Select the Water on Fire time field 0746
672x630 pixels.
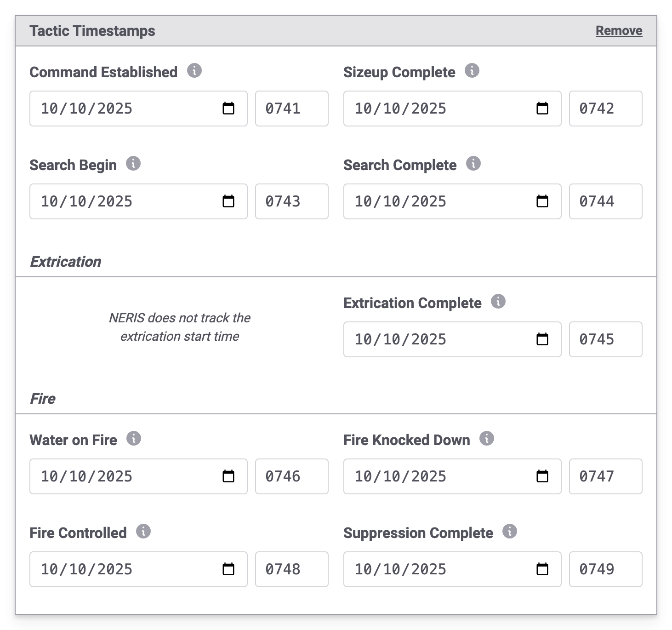tap(291, 476)
